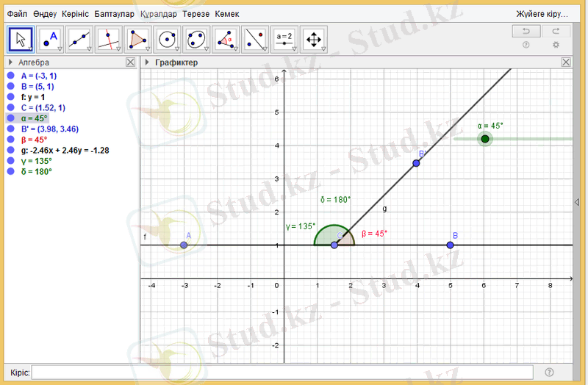This screenshot has height=385, width=588.
Task: Select point B on the graph
Action: [450, 245]
